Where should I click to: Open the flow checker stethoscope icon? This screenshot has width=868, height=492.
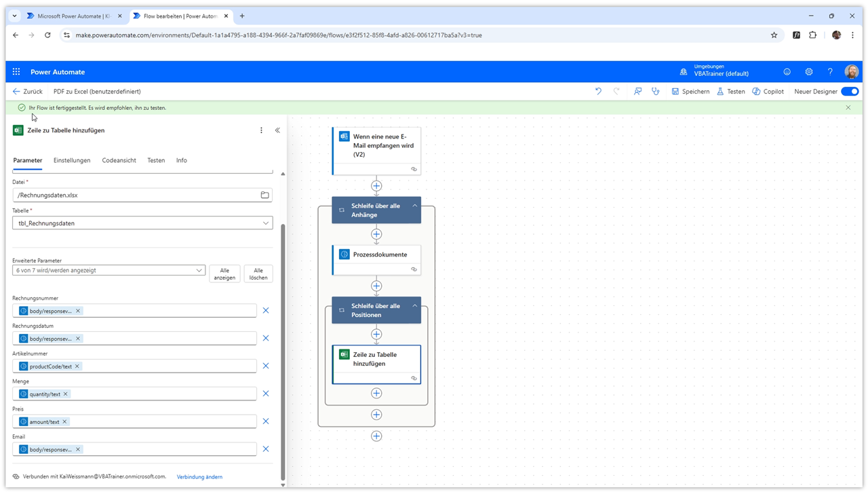click(x=655, y=91)
